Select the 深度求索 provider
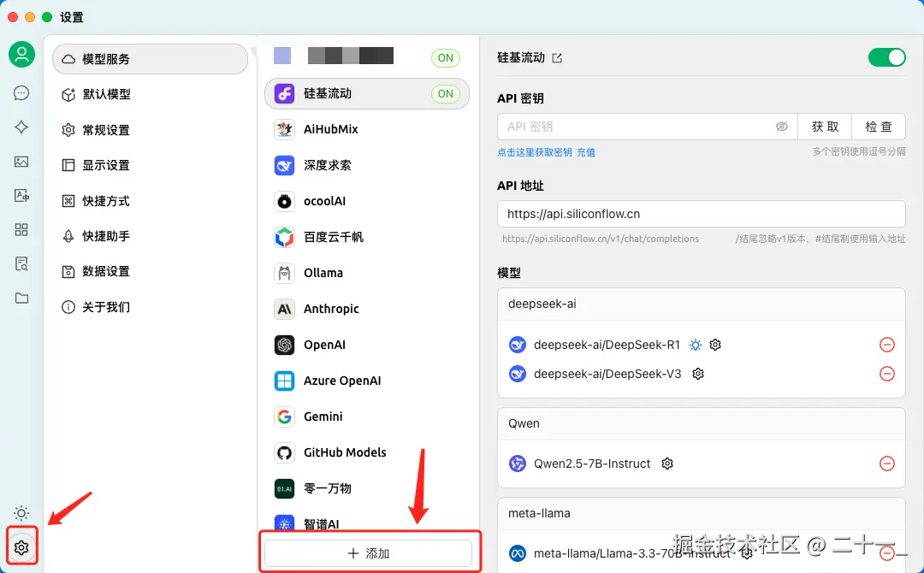 point(366,165)
